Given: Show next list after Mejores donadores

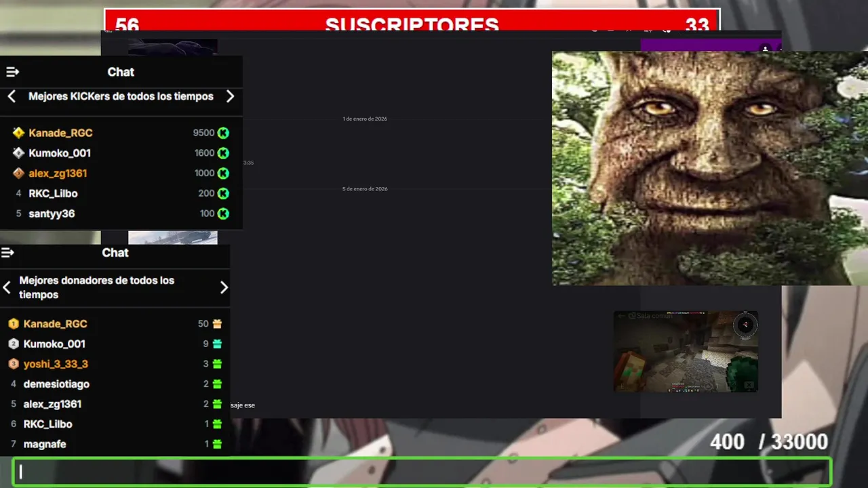Looking at the screenshot, I should click(224, 287).
